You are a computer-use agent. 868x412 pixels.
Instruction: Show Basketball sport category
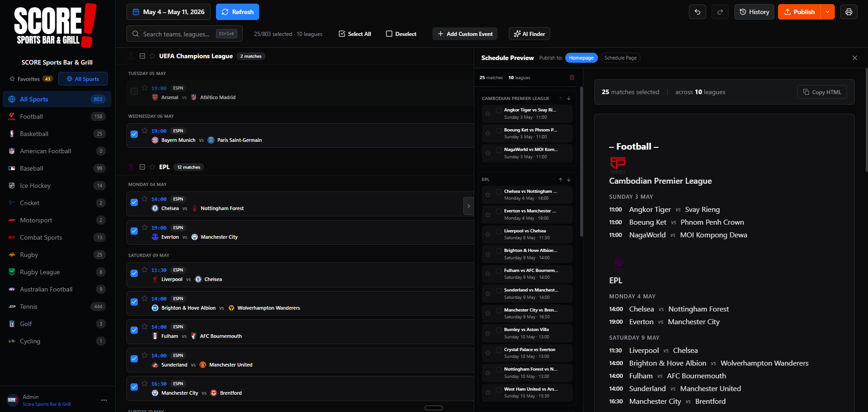57,134
